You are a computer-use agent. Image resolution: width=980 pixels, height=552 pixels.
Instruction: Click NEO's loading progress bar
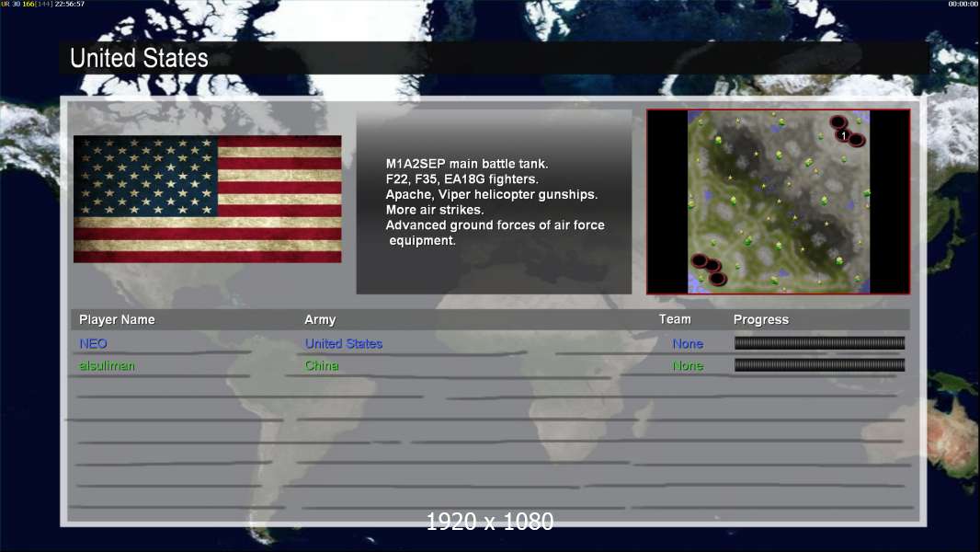coord(819,342)
